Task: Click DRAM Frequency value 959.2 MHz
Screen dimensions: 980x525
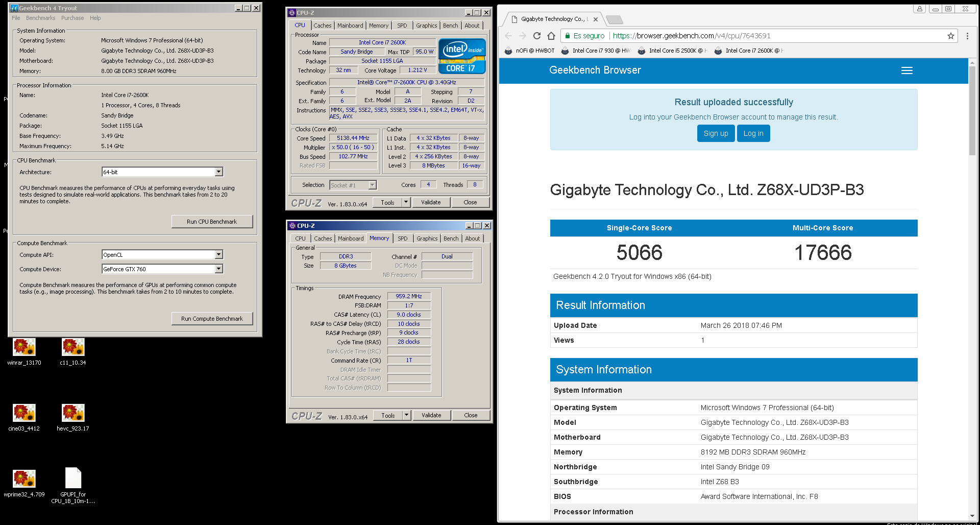Action: (x=409, y=296)
